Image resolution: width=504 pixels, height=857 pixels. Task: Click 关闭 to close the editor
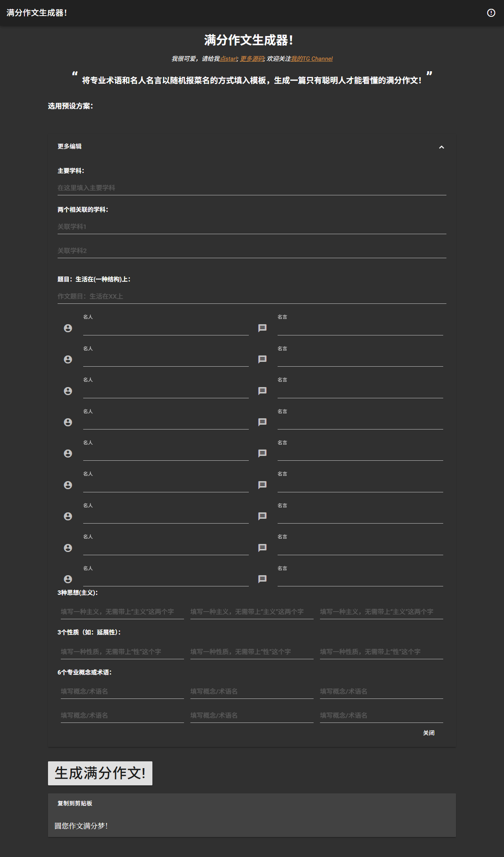[429, 733]
